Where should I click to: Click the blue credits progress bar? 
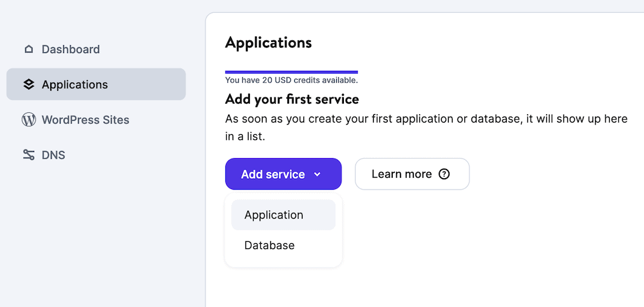[291, 72]
